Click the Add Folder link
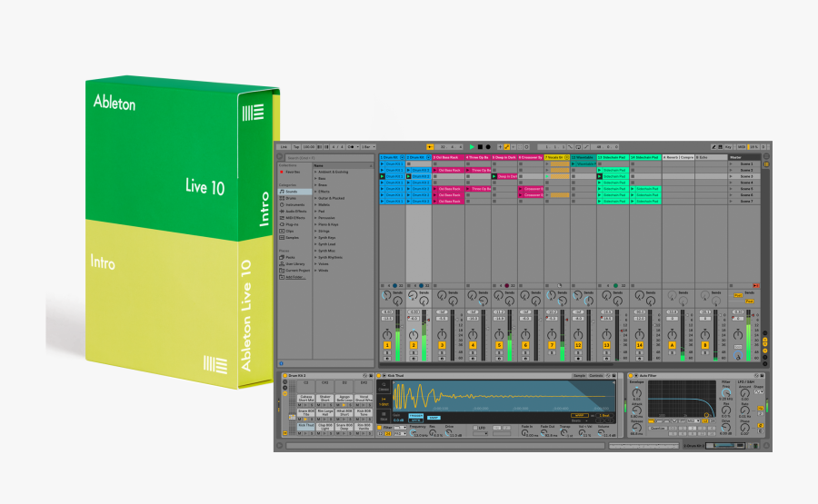The height and width of the screenshot is (504, 818). tap(294, 277)
